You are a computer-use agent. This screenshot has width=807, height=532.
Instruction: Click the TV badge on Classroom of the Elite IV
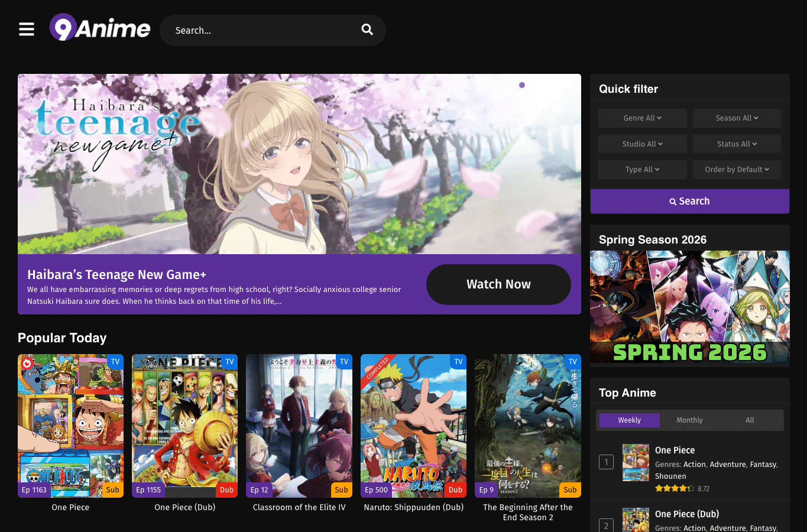(344, 361)
